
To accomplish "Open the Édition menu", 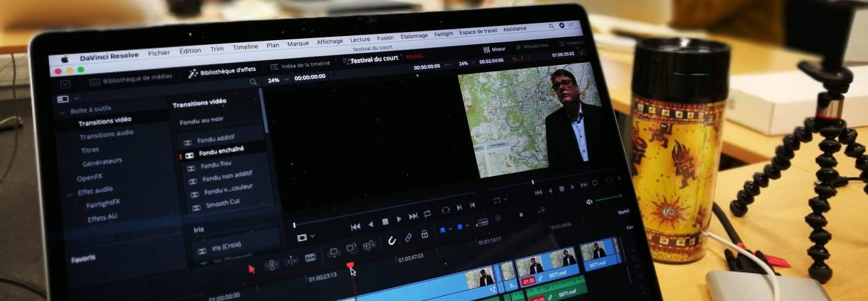I will point(190,50).
